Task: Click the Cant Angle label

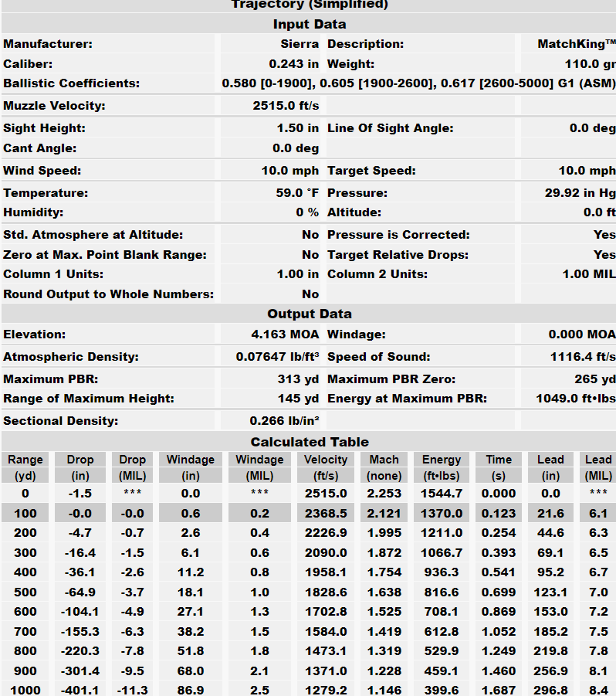Action: click(40, 148)
